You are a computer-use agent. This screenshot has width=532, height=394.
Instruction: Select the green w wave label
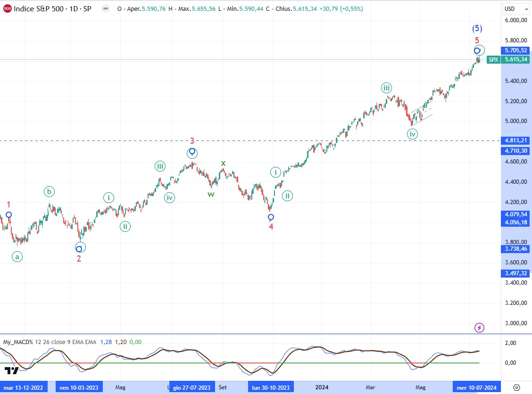point(211,194)
